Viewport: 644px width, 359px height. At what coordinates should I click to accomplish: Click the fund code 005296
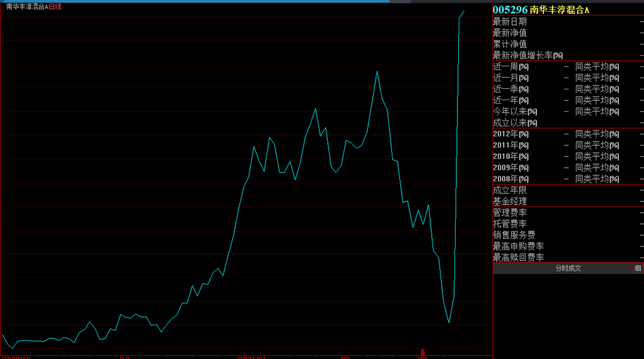click(x=509, y=10)
